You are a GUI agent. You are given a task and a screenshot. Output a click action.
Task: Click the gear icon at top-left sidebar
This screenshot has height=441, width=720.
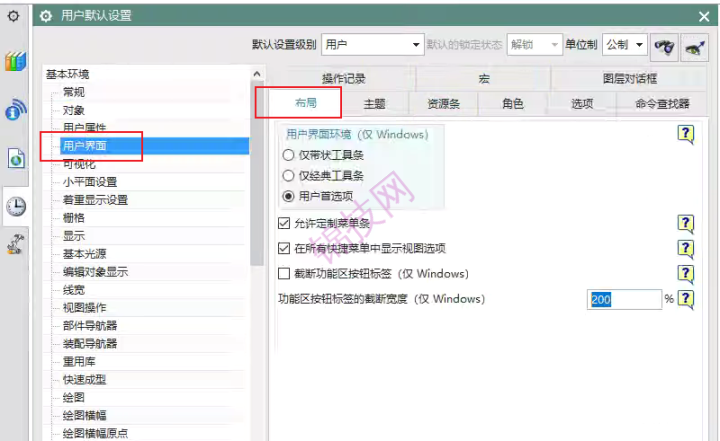tap(14, 16)
